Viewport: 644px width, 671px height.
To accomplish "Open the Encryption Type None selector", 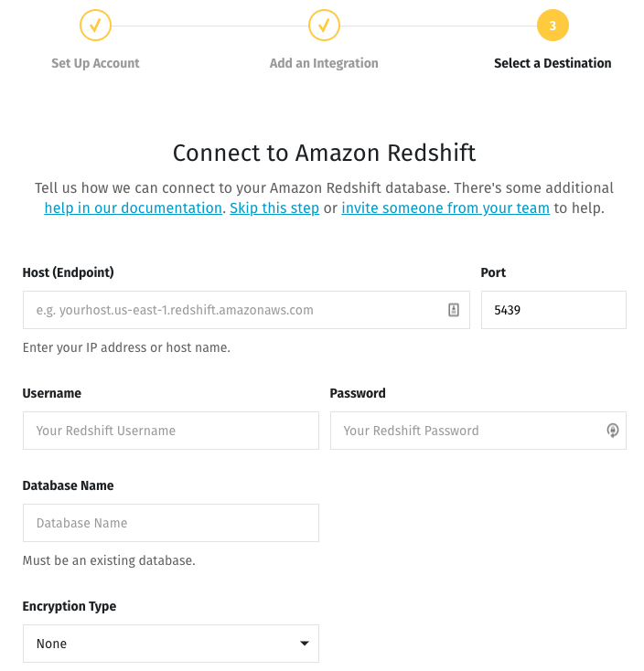I will point(170,644).
